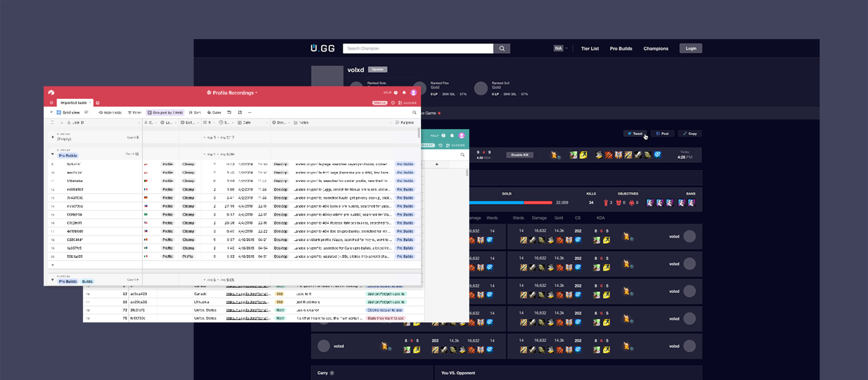Screen dimensions: 868x380
Task: Open view switcher arrow left of Grid view
Action: click(51, 113)
